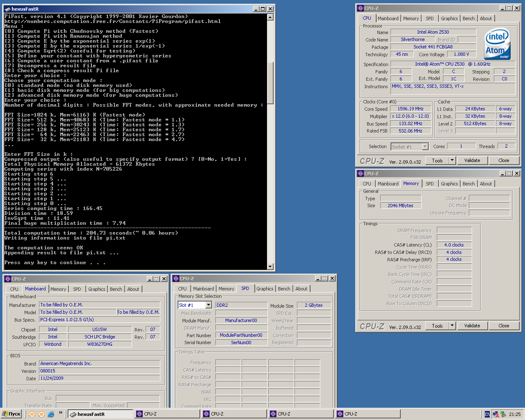The image size is (525, 420).
Task: Click the Intel Atom Z530 name field
Action: coord(433,32)
